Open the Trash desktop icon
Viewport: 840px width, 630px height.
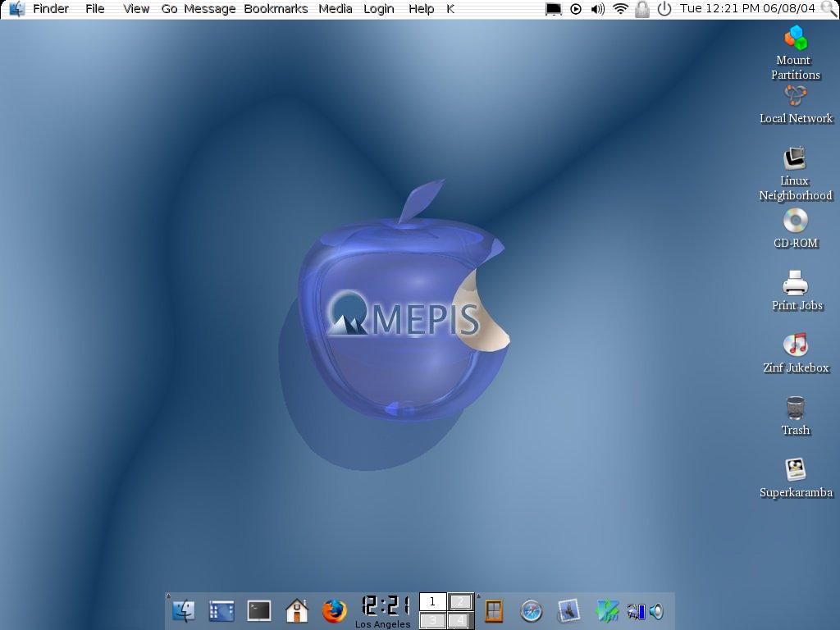click(796, 416)
